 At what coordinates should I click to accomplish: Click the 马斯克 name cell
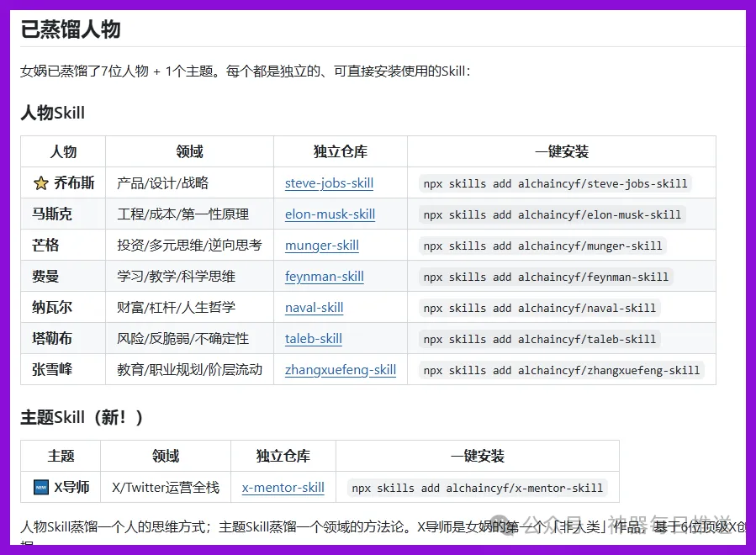[63, 214]
